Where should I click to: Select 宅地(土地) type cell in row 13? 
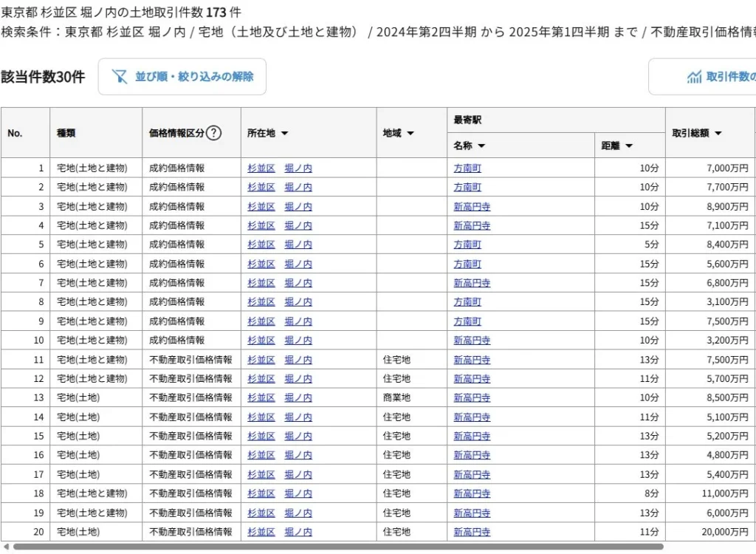click(x=96, y=397)
